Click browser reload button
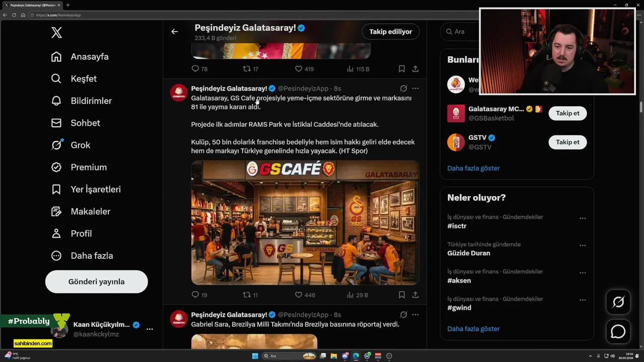This screenshot has height=362, width=644. 14,15
